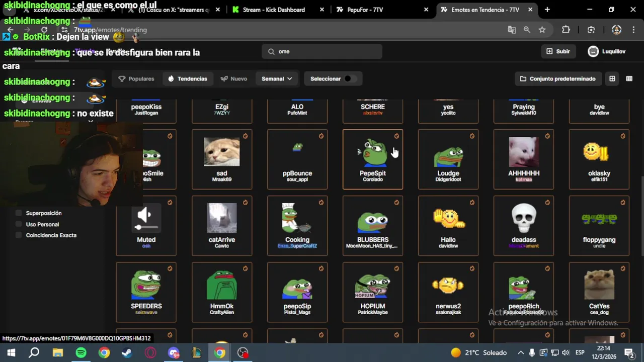Open the HOPIUM emote
This screenshot has height=362, width=644.
373,292
